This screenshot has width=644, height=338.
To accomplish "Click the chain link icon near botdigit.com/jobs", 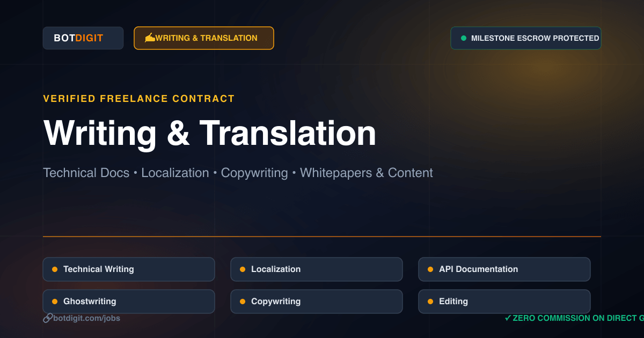I will coord(48,318).
